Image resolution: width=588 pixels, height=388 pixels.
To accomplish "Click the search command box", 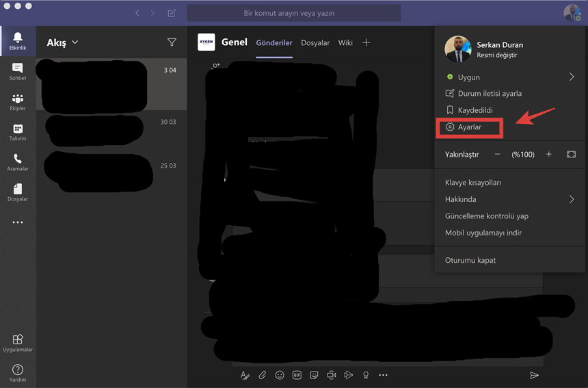I will click(x=294, y=13).
